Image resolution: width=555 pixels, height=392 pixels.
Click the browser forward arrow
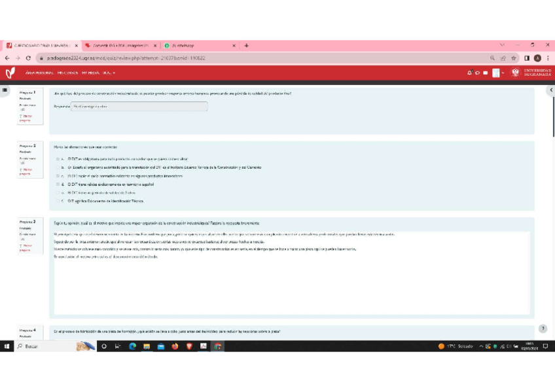coord(18,58)
